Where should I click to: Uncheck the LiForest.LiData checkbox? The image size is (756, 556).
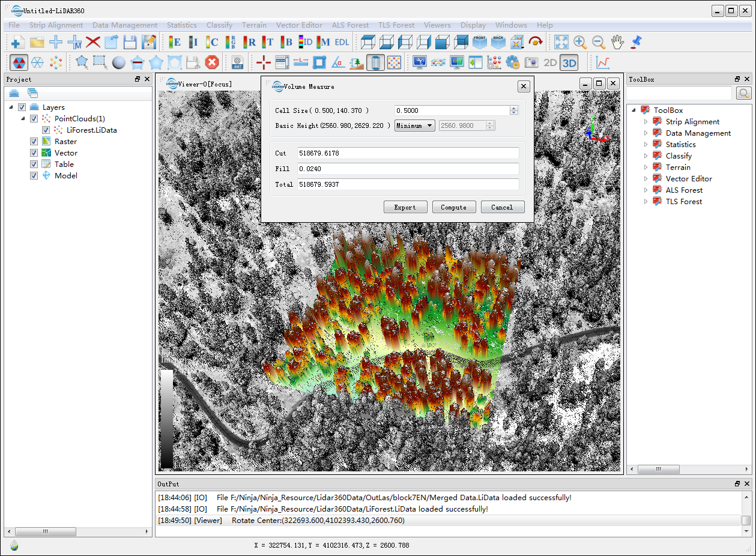[x=46, y=130]
